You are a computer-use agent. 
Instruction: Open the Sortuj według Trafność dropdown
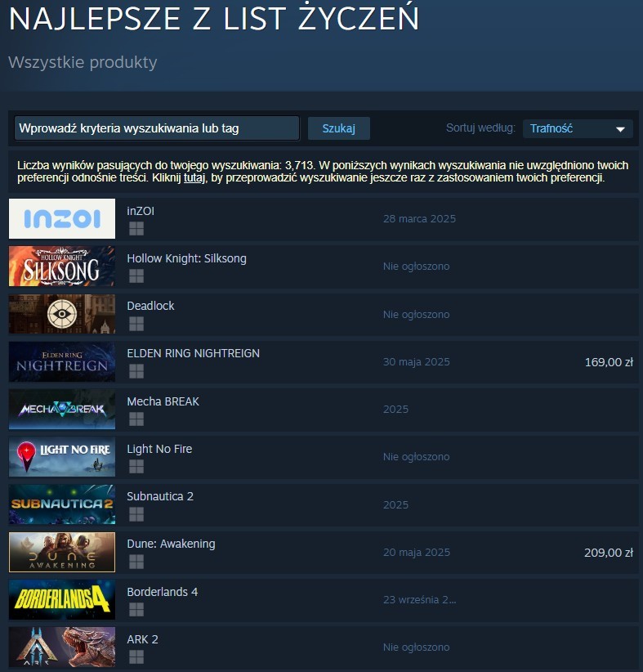578,128
